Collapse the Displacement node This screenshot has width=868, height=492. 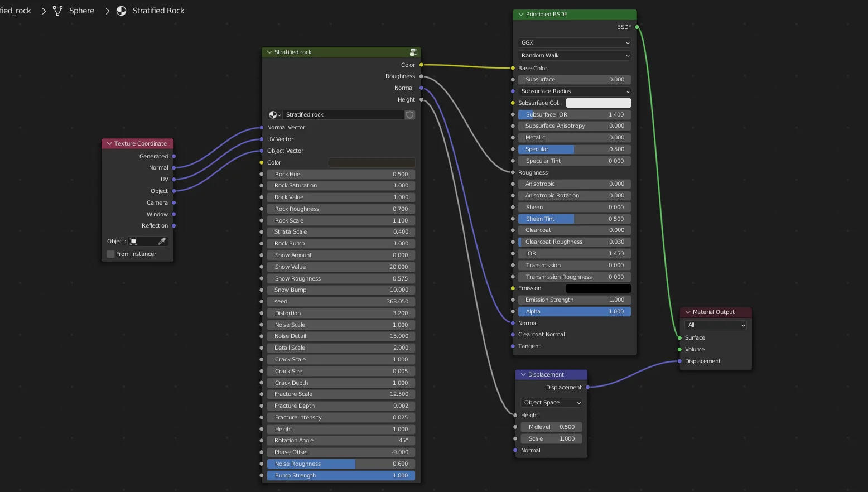point(523,375)
